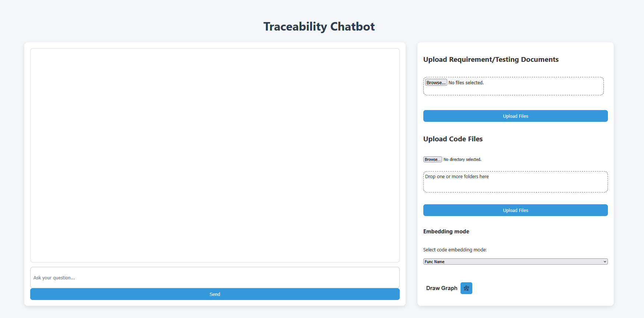Click the 'Upload Code Files' heading
644x318 pixels.
click(x=453, y=139)
